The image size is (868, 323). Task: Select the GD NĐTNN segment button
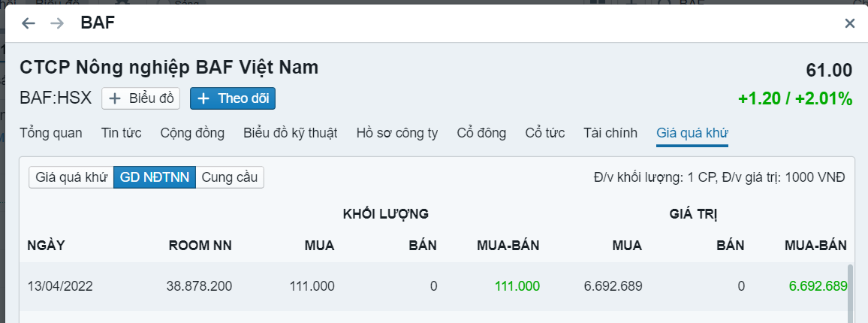pos(155,177)
